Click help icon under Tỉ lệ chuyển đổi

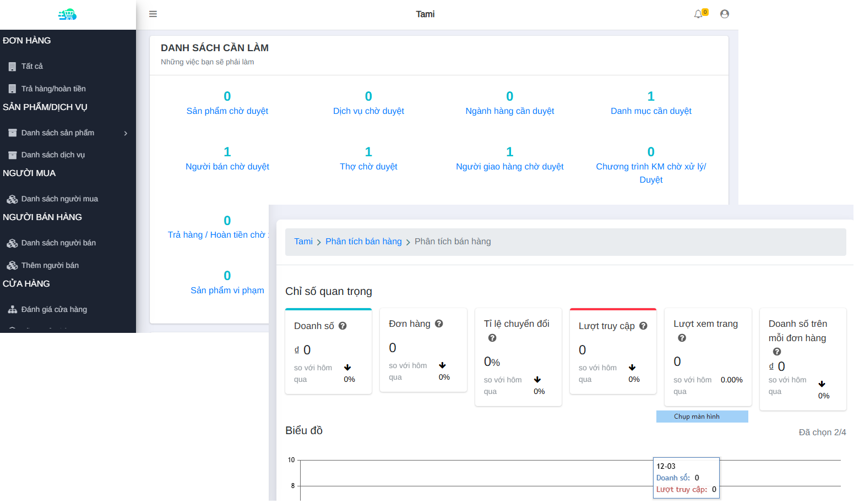492,338
